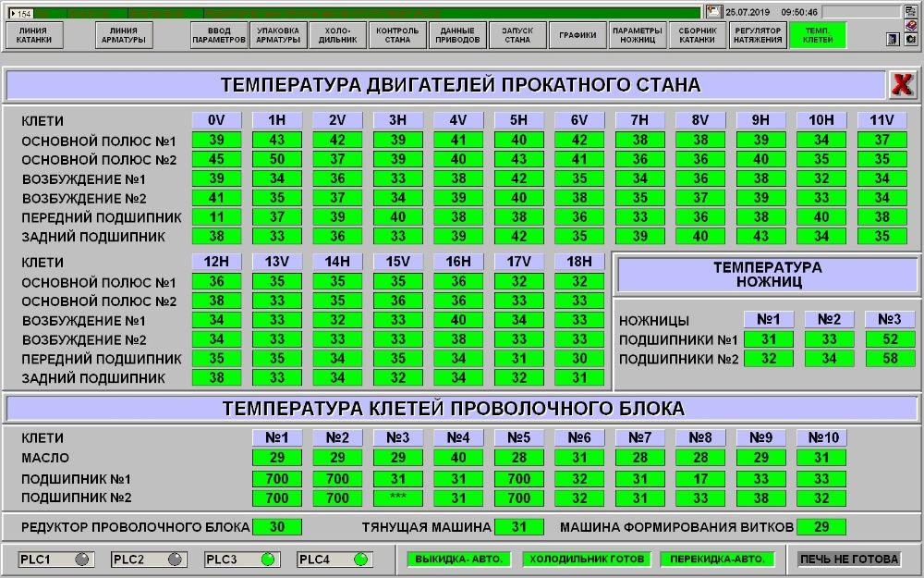Click the ТЕМПЕРАТУРА НОЖНИЦ title box
The height and width of the screenshot is (578, 924).
(769, 275)
